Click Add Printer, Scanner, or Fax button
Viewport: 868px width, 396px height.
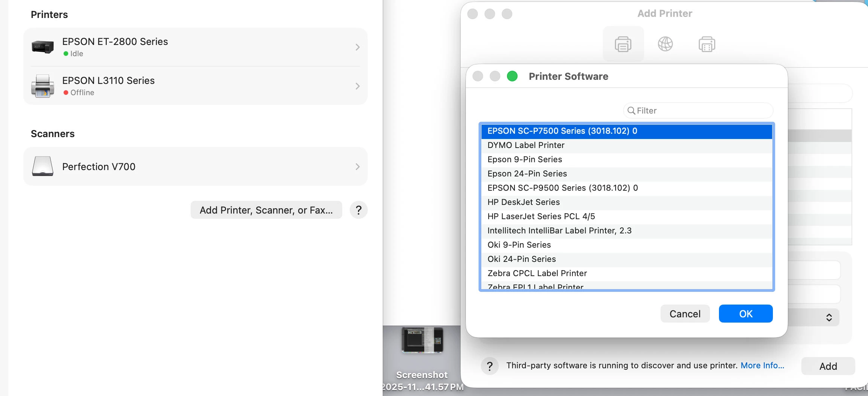click(x=266, y=210)
